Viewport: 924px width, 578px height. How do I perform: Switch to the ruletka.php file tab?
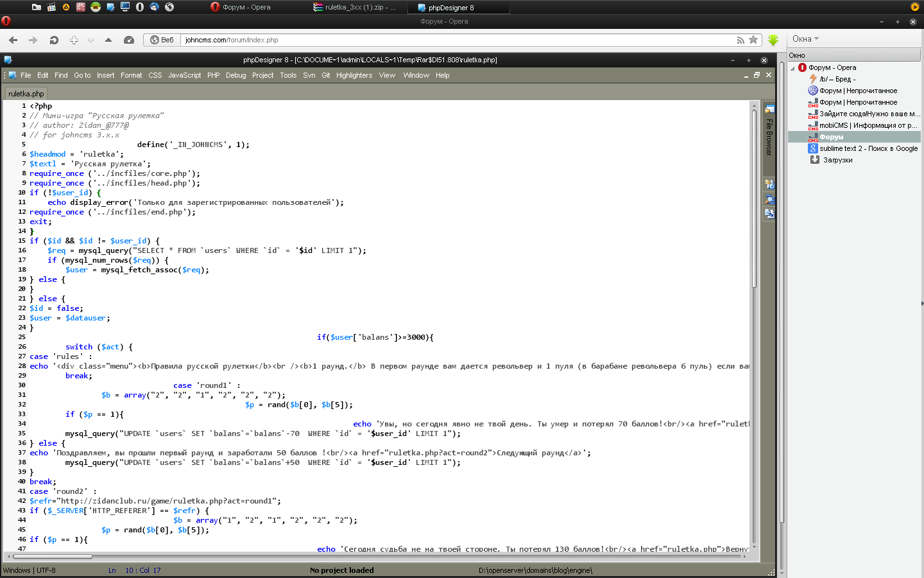26,94
